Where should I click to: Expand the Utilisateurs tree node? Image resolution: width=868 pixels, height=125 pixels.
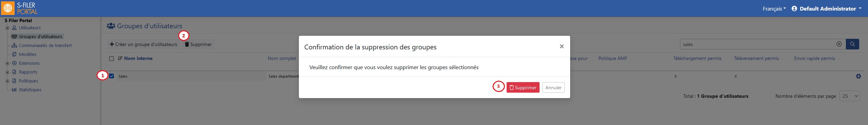pos(7,28)
